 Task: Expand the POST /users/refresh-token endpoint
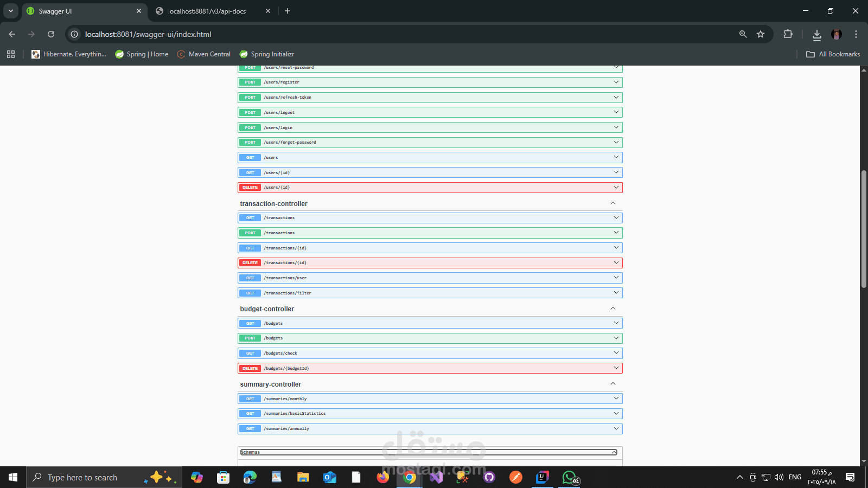click(x=430, y=98)
